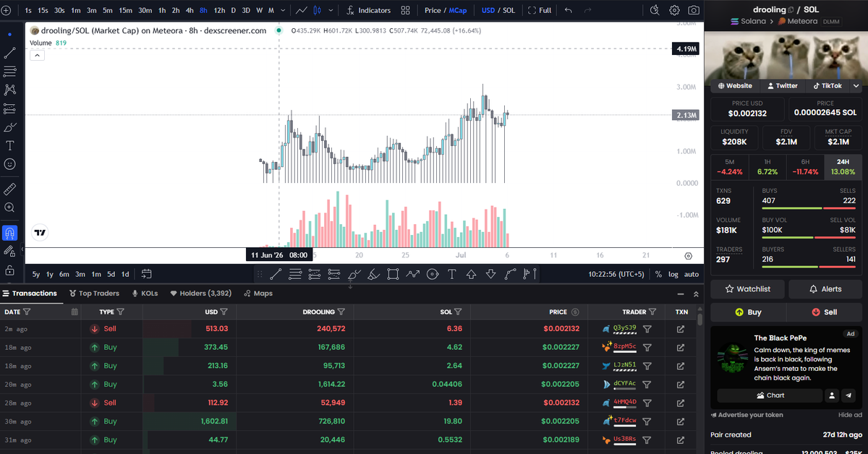This screenshot has width=868, height=454.
Task: Switch to the Top Traders tab
Action: [94, 294]
